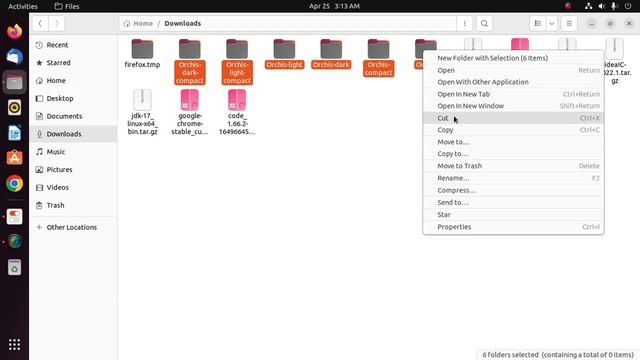This screenshot has height=360, width=640.
Task: Choose Send to… from context menu
Action: pos(513,202)
